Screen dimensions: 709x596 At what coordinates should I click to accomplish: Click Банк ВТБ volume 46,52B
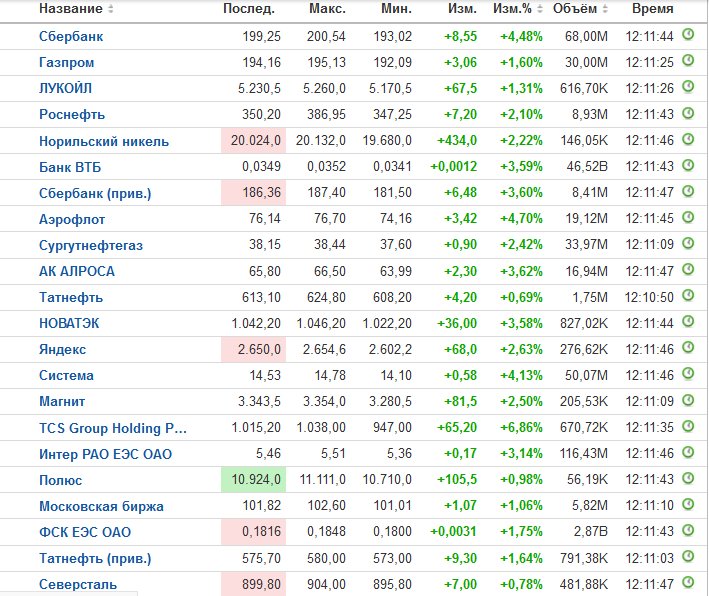[587, 167]
